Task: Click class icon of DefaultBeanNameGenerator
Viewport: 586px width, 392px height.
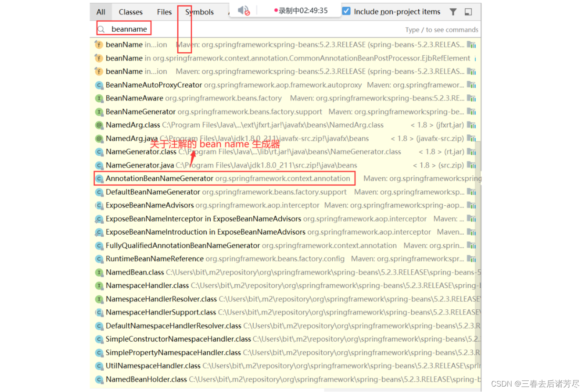Action: (x=99, y=192)
